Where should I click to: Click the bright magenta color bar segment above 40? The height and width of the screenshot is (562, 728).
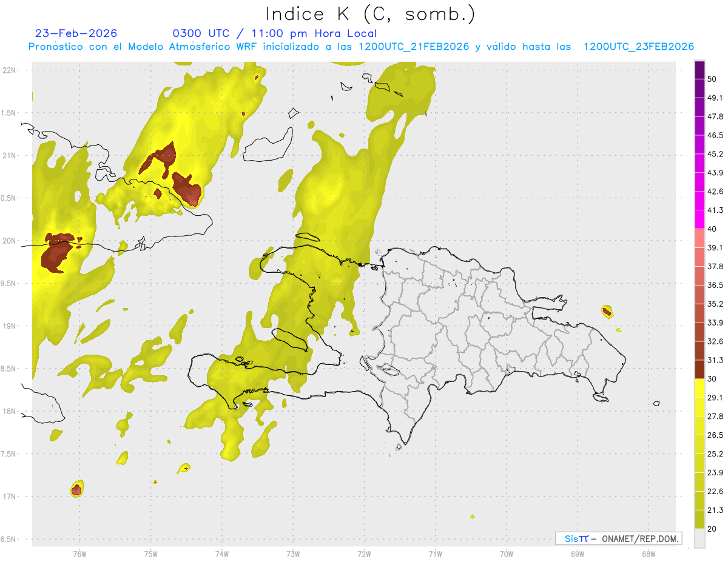(699, 219)
